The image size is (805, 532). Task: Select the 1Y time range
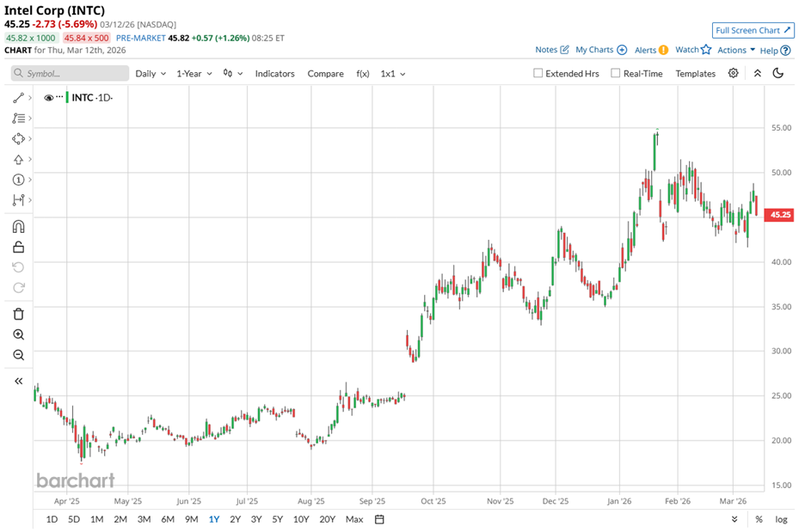pos(214,520)
